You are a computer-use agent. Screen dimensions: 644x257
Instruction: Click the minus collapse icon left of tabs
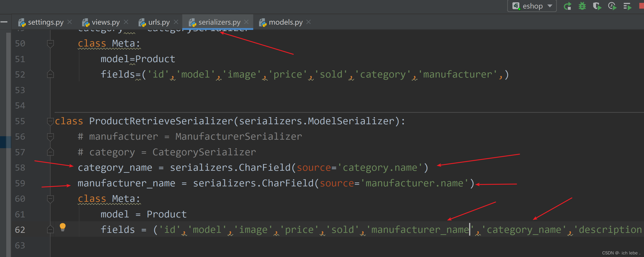pos(4,22)
